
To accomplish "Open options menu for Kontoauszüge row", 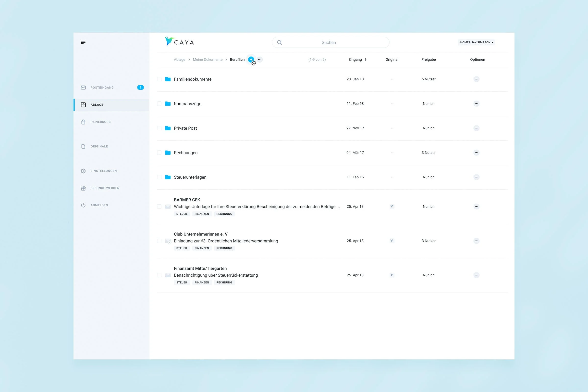I will [x=476, y=103].
